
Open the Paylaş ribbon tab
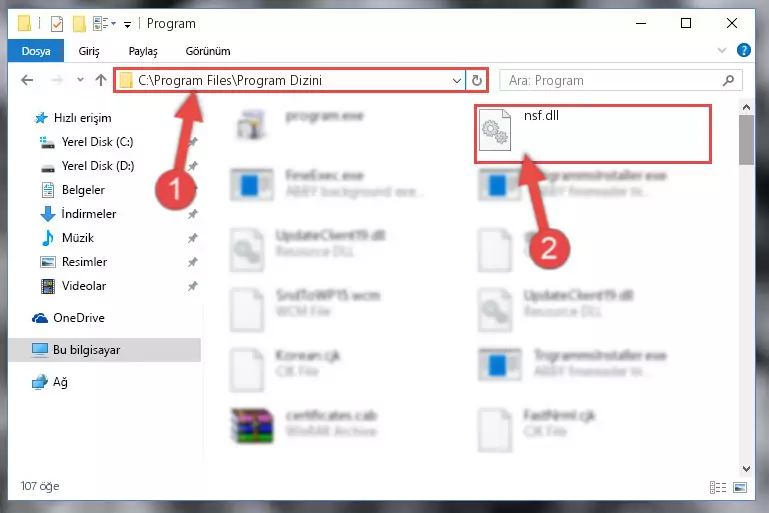pos(143,51)
